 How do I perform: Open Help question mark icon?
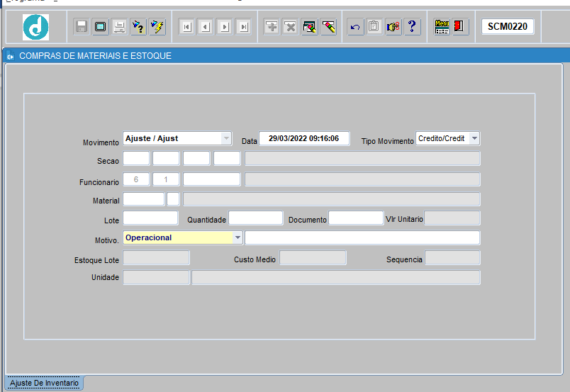tap(412, 27)
